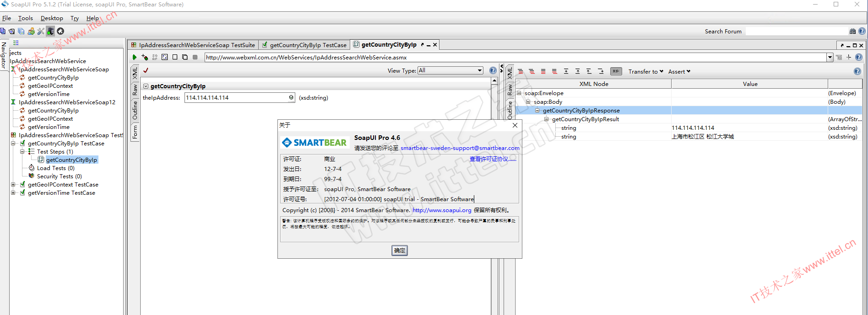Switch to getCountryCityByIp TestCase tab
868x315 pixels.
pos(304,45)
